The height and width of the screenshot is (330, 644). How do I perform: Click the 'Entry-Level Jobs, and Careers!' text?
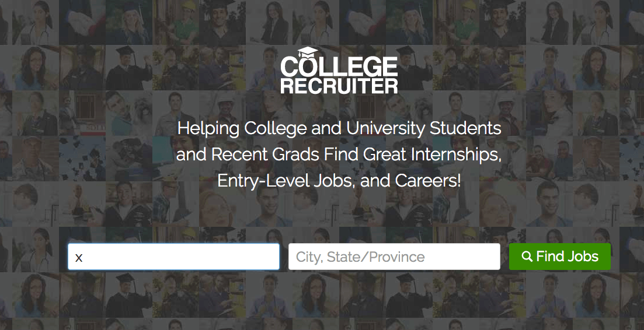point(339,181)
